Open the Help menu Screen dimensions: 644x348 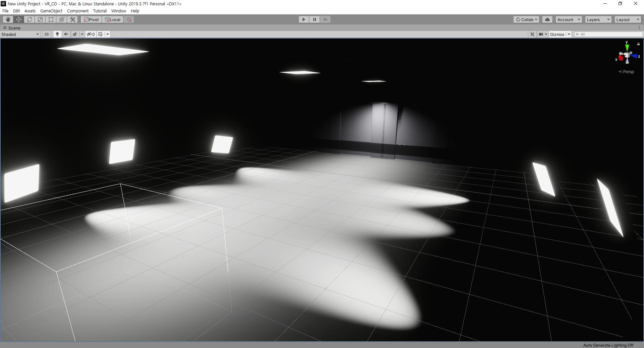pyautogui.click(x=135, y=11)
